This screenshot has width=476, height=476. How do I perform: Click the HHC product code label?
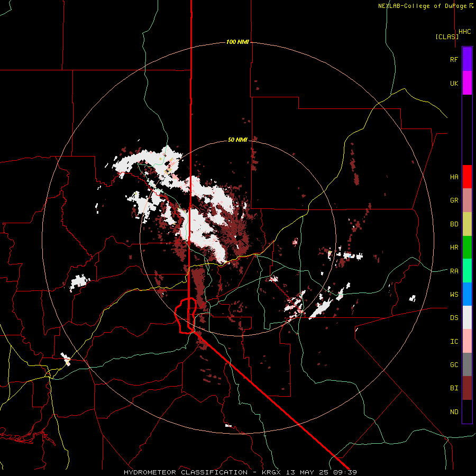(464, 32)
